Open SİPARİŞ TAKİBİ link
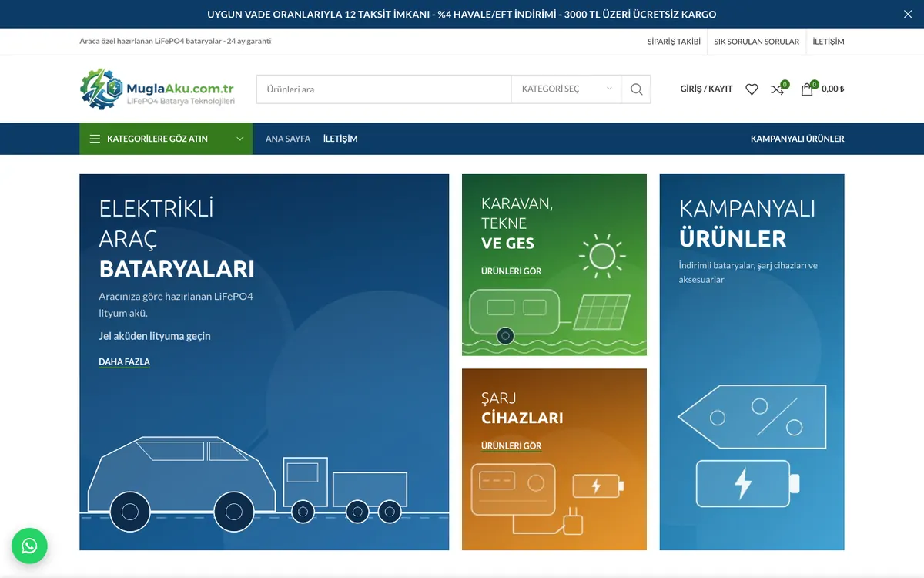Viewport: 924px width, 578px height. tap(674, 42)
